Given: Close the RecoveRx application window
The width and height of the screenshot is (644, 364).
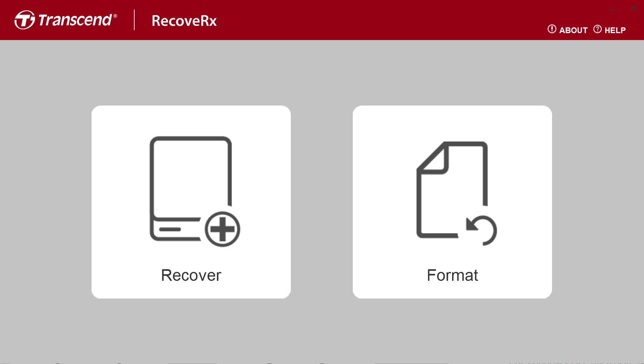Looking at the screenshot, I should pyautogui.click(x=634, y=8).
